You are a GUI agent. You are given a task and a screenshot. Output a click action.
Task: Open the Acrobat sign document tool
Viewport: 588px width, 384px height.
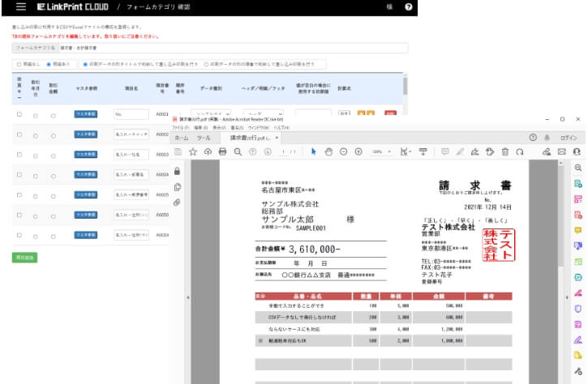pyautogui.click(x=475, y=151)
